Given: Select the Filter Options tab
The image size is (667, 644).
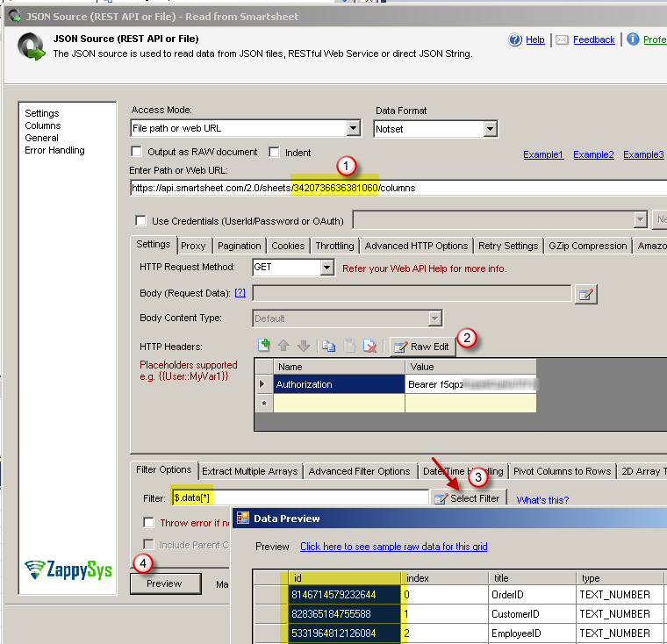Looking at the screenshot, I should tap(164, 469).
